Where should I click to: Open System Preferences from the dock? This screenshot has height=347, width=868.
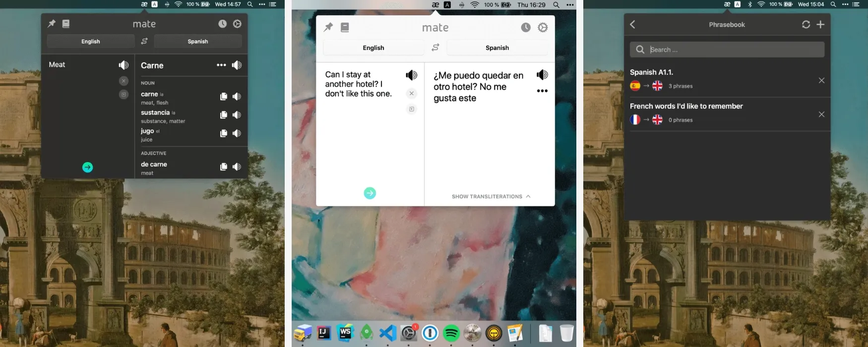coord(409,333)
